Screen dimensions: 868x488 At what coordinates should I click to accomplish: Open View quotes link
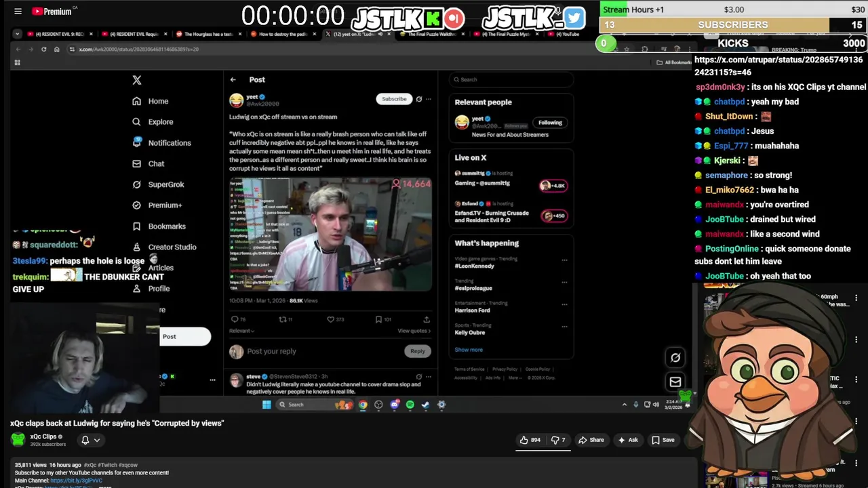(414, 331)
